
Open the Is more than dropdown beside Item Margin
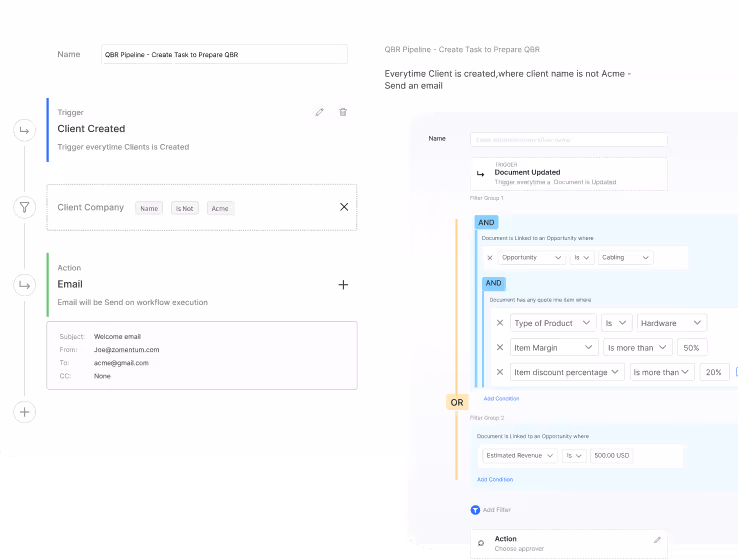point(638,347)
